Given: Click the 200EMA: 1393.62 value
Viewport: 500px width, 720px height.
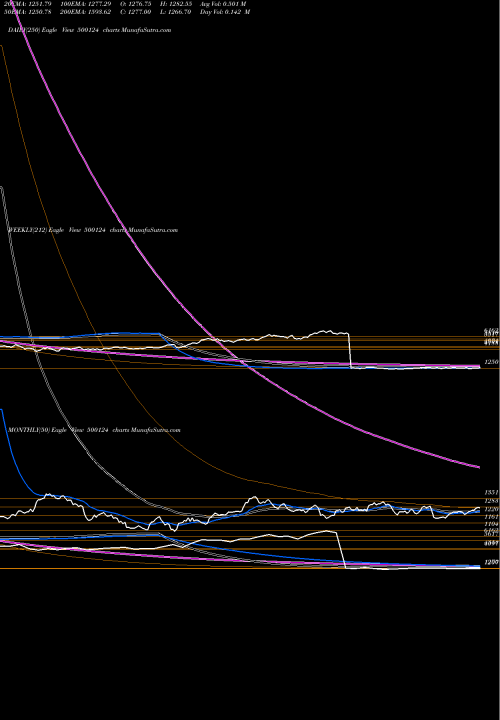Looking at the screenshot, I should (x=85, y=12).
